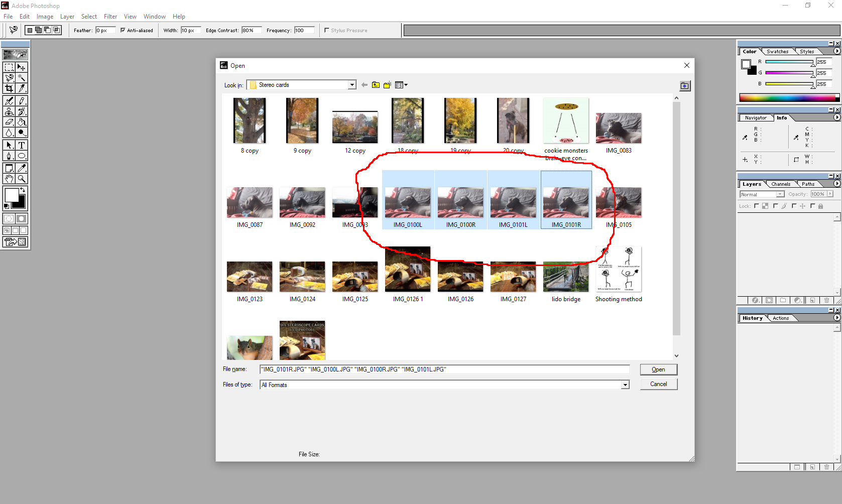This screenshot has width=842, height=504.
Task: Select the Paint Bucket tool
Action: (x=22, y=122)
